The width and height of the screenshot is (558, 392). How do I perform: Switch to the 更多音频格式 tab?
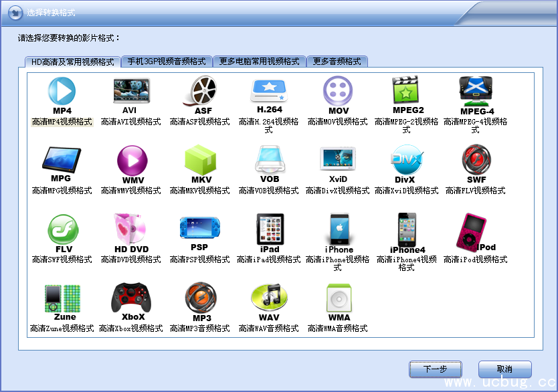click(x=337, y=60)
